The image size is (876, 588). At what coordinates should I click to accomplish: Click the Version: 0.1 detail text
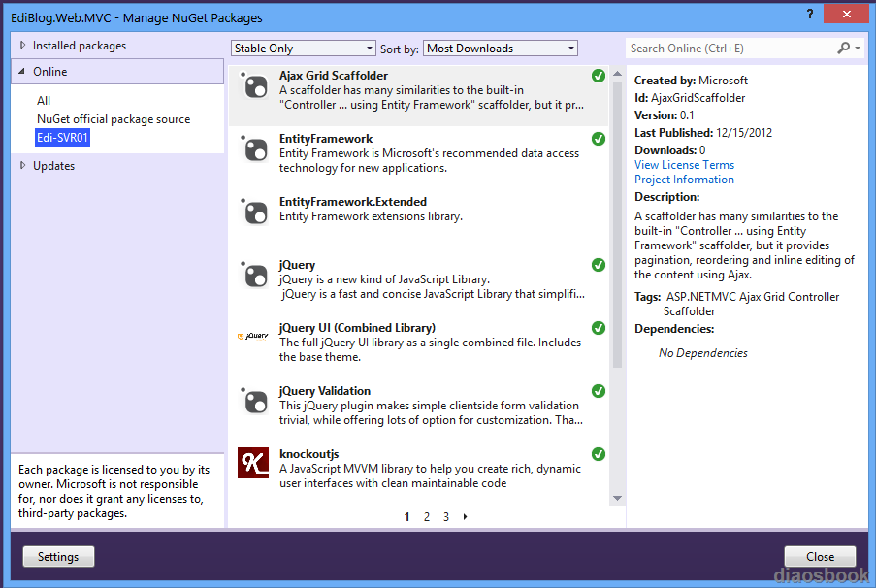click(x=665, y=115)
